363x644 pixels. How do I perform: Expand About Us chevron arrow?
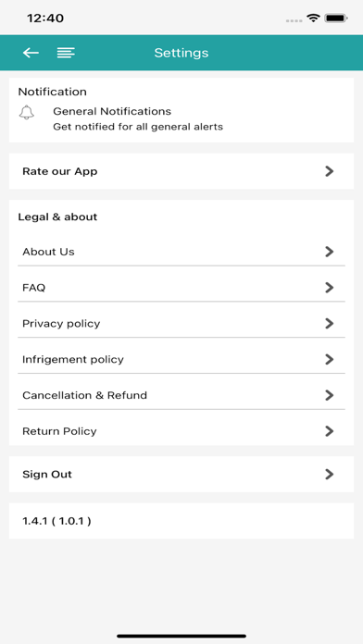[329, 252]
